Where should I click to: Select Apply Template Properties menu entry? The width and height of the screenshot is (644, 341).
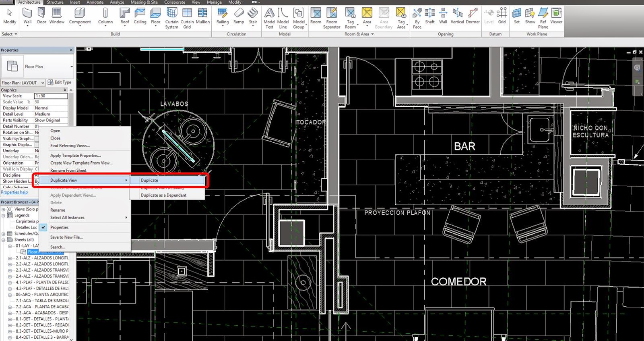[x=85, y=156]
